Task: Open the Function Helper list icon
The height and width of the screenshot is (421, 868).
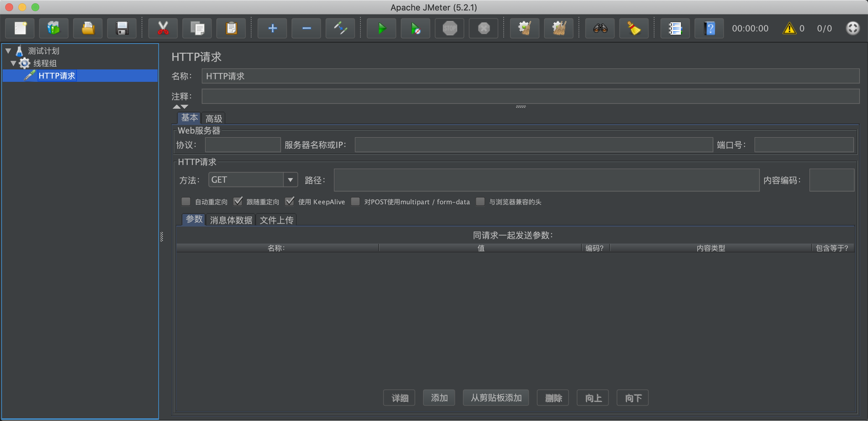Action: [675, 28]
